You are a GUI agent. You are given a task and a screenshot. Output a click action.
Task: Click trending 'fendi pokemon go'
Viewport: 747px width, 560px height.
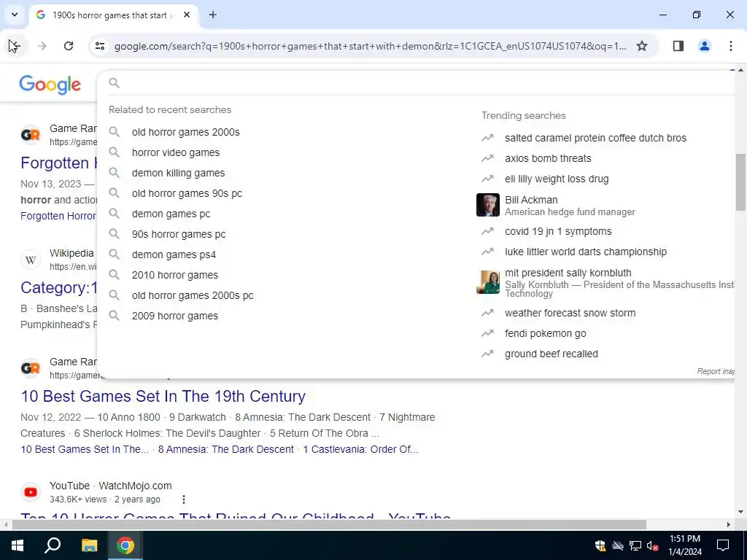point(546,333)
